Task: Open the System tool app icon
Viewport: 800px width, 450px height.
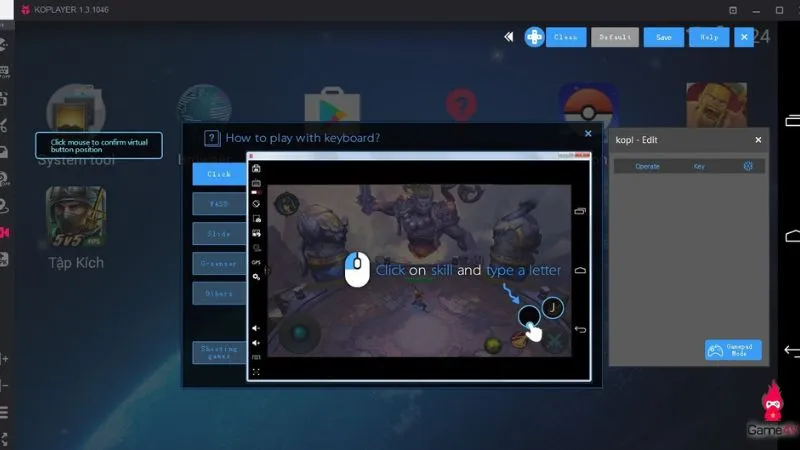Action: coord(76,110)
